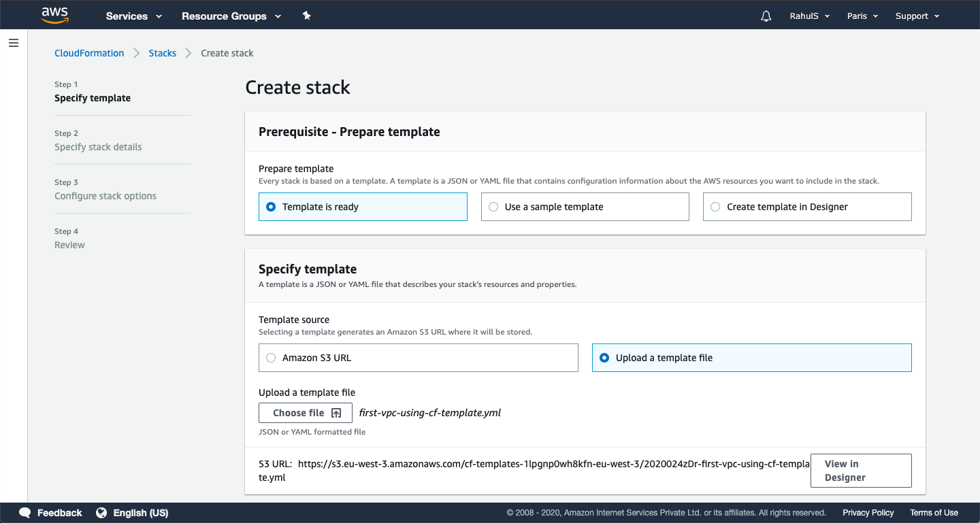Image resolution: width=980 pixels, height=523 pixels.
Task: Expand the Services dropdown menu
Action: coord(134,16)
